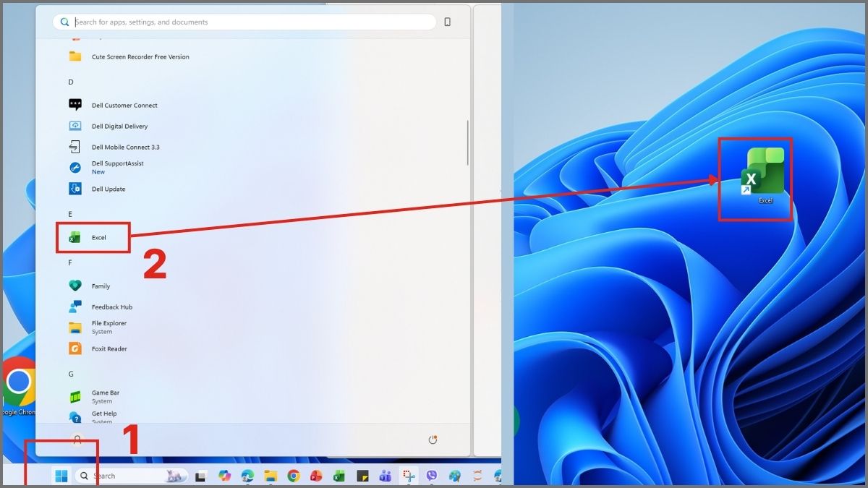Open Excel on the taskbar
Screen dimensions: 868x488
(339, 476)
